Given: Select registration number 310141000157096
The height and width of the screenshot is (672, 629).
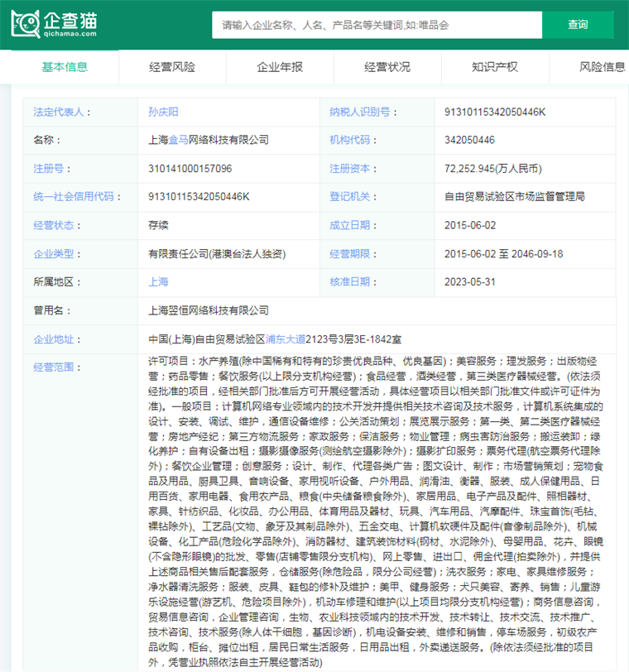Looking at the screenshot, I should point(190,169).
